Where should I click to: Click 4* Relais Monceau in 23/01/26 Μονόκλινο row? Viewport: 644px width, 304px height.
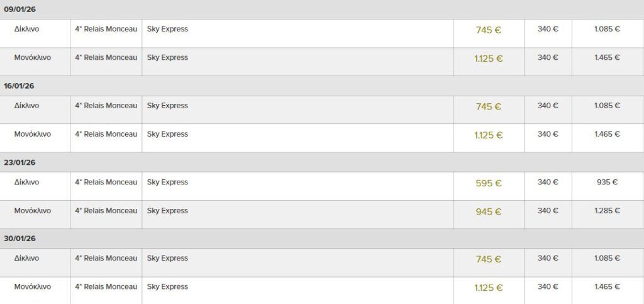click(106, 211)
